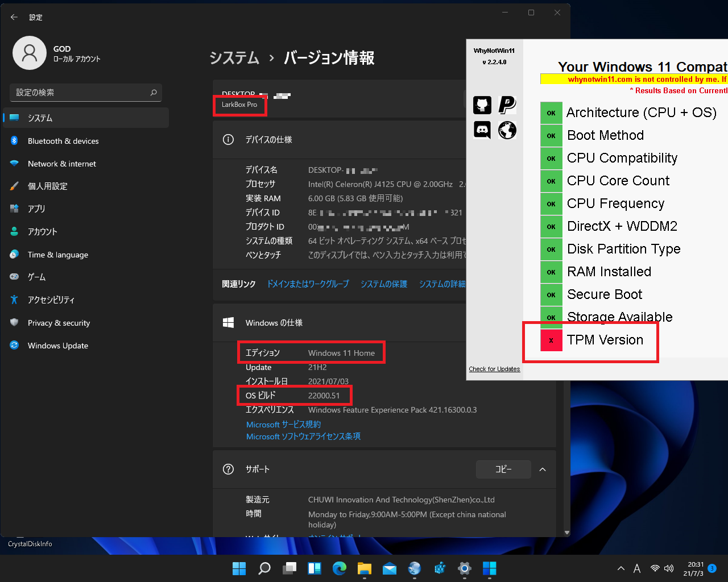728x582 pixels.
Task: Click the IME input mode A indicator
Action: [637, 568]
